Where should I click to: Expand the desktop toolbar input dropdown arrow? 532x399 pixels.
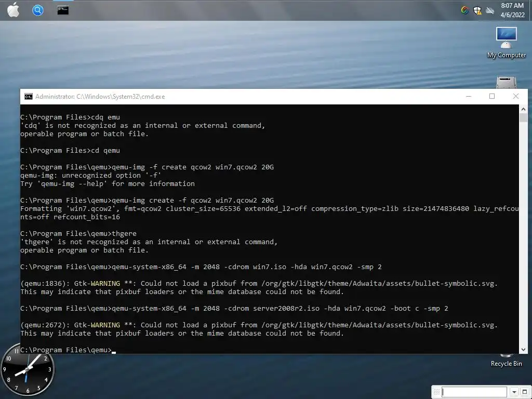pos(514,392)
